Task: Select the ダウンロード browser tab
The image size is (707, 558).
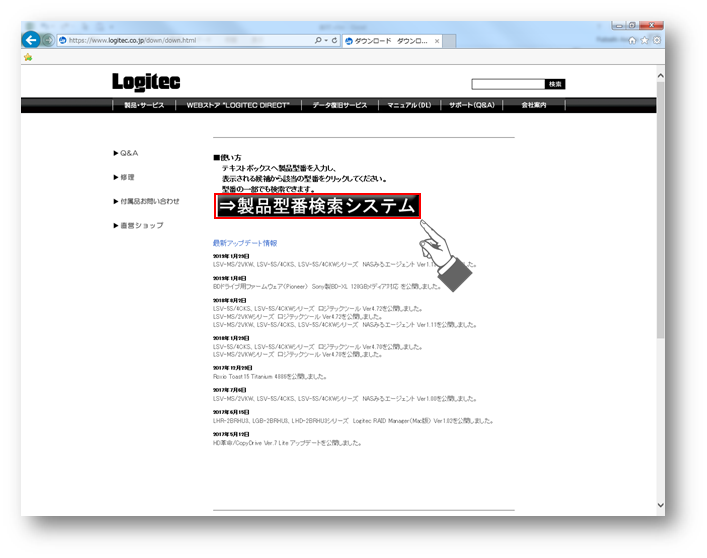Action: (392, 41)
